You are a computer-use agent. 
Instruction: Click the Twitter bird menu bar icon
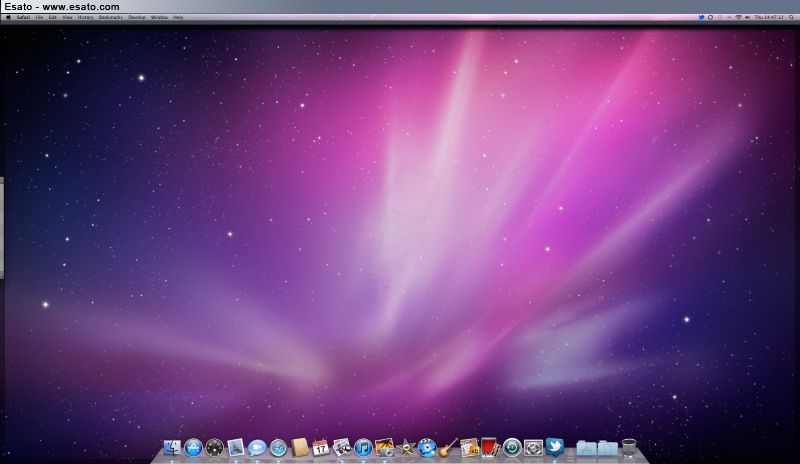702,17
